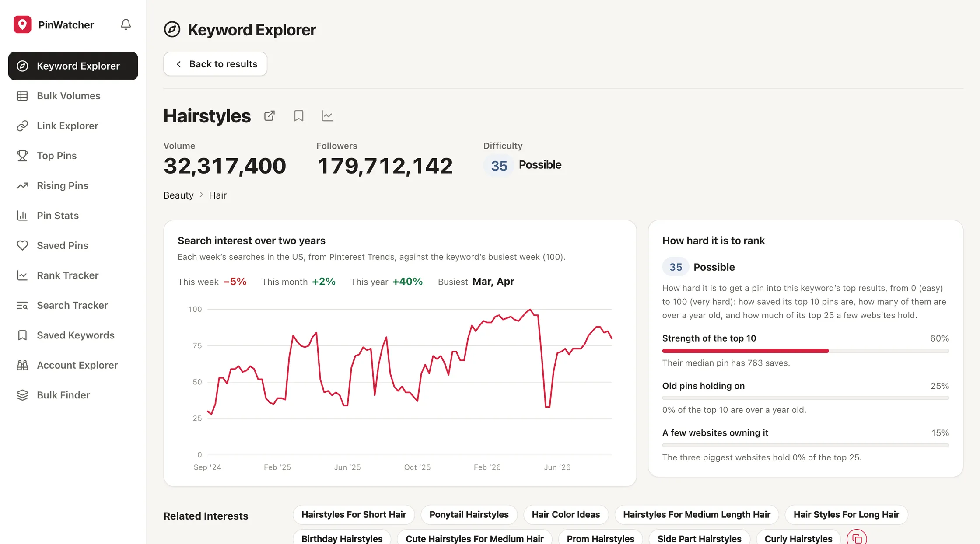View Saved Keywords

pyautogui.click(x=73, y=335)
